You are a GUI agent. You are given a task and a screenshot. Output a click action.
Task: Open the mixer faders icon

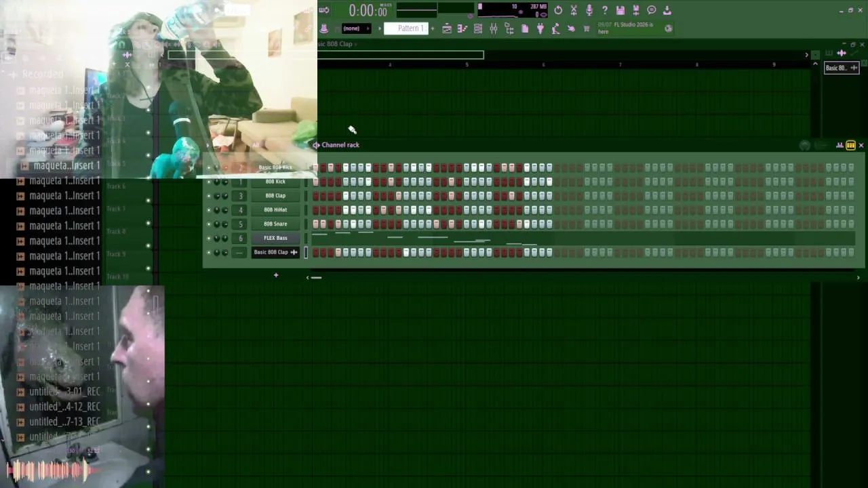(494, 28)
